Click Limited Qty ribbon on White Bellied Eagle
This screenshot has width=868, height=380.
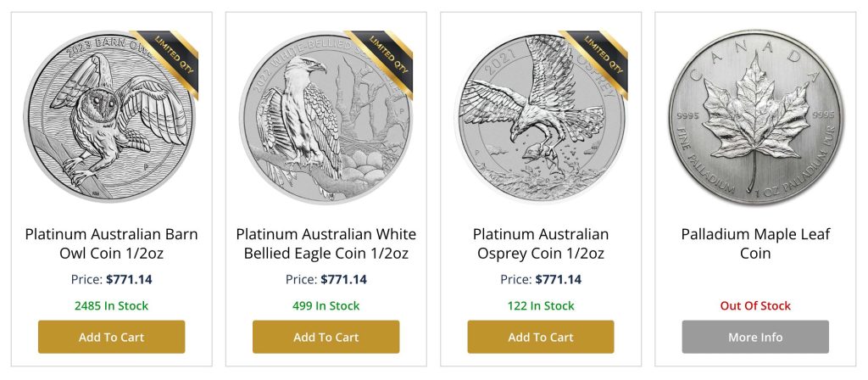(381, 56)
